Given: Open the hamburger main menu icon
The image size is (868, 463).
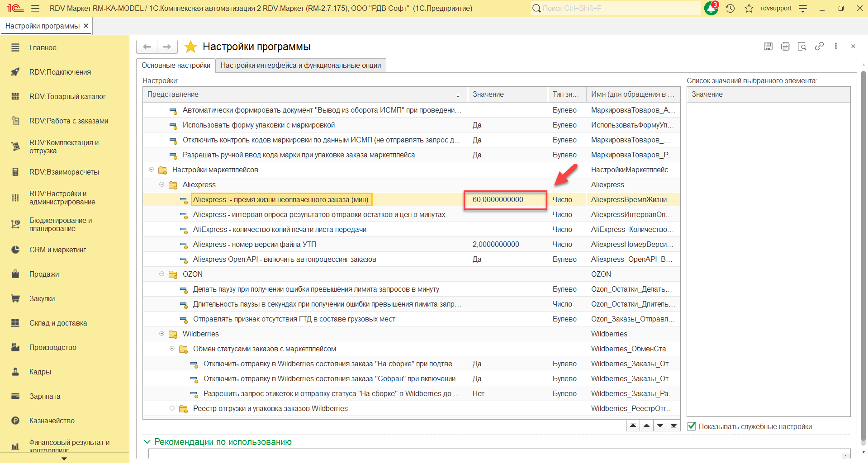Looking at the screenshot, I should coord(35,9).
